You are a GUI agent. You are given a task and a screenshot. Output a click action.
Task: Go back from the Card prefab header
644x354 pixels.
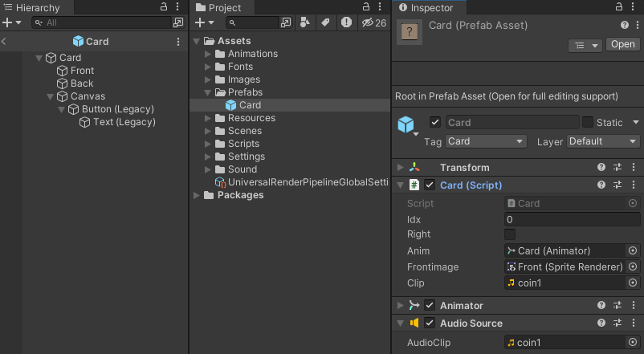[x=4, y=41]
